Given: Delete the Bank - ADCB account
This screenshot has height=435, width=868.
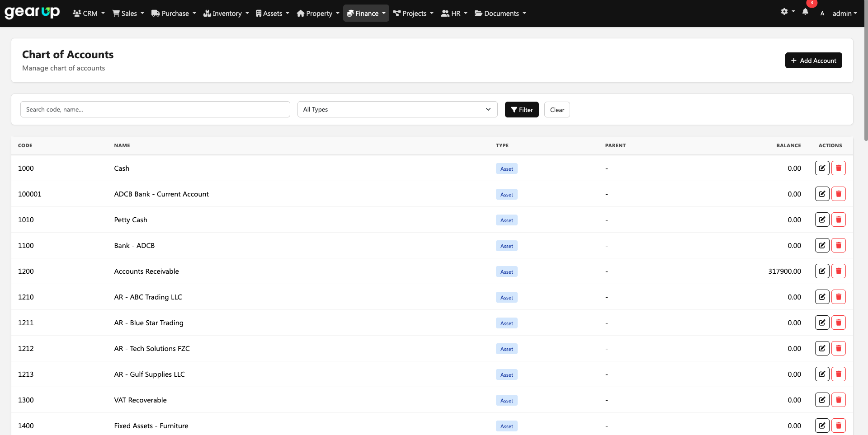Looking at the screenshot, I should pos(839,245).
